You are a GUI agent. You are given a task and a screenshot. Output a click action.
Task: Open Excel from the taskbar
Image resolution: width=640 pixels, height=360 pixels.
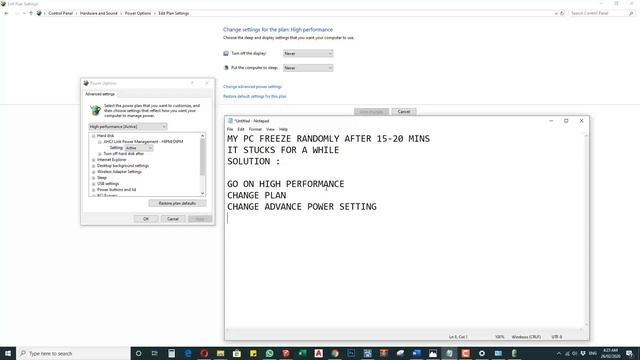coord(302,353)
